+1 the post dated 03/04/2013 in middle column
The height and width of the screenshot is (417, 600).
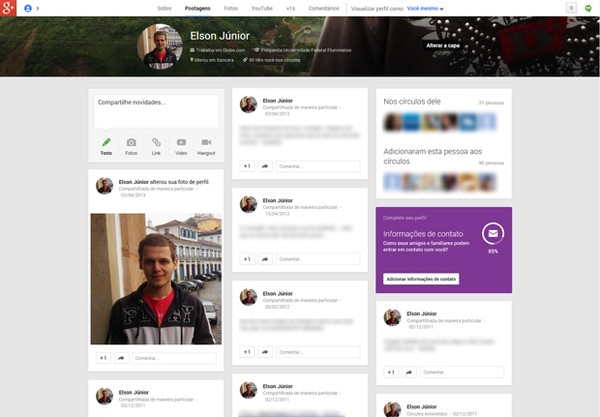tap(247, 166)
